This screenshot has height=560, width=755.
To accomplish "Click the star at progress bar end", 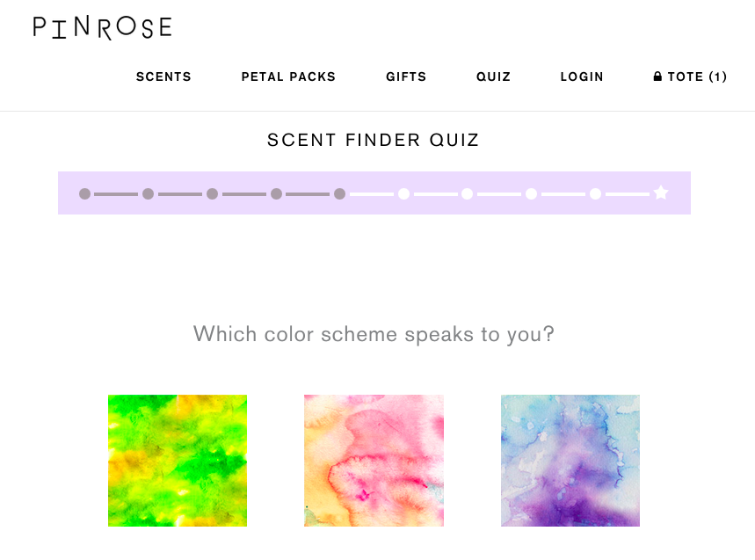I will point(661,193).
